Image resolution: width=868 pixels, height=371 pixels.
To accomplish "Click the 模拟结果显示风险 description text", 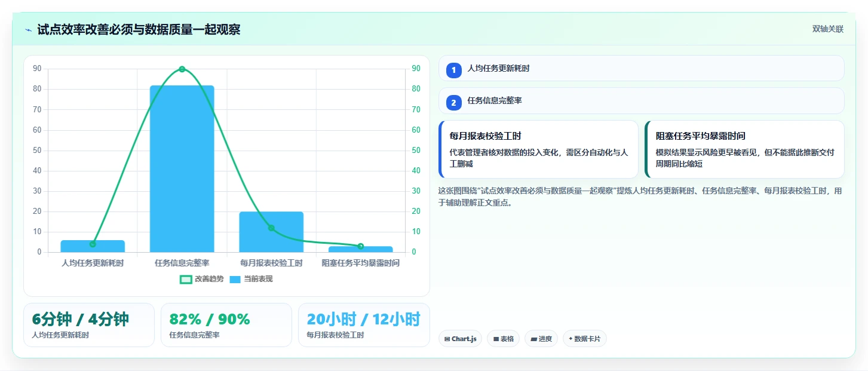I will [x=745, y=158].
